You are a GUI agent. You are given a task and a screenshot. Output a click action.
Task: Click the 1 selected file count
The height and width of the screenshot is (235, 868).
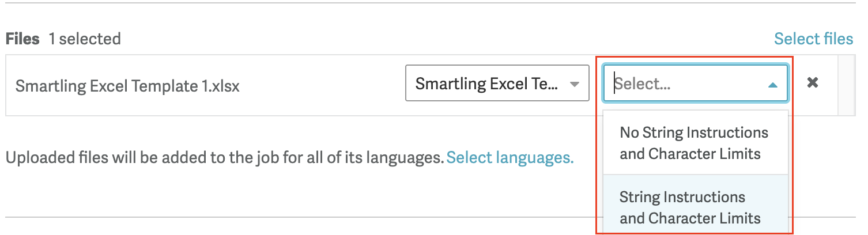pyautogui.click(x=85, y=39)
